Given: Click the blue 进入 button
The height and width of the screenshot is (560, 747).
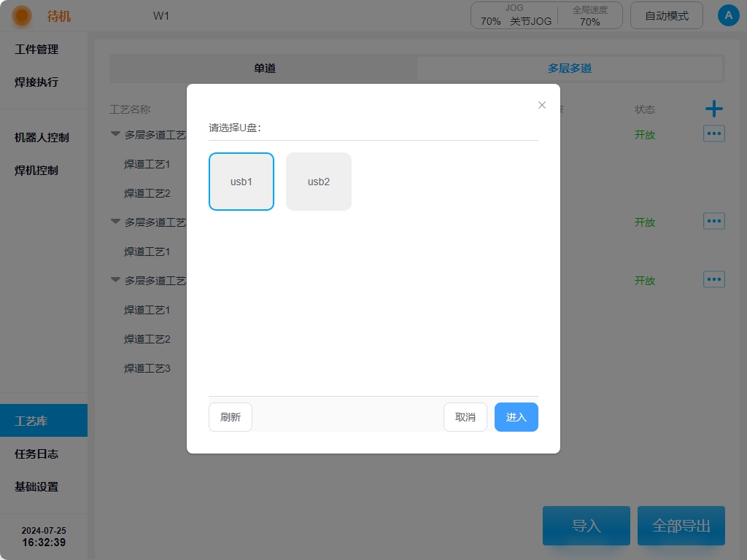Looking at the screenshot, I should (x=516, y=417).
